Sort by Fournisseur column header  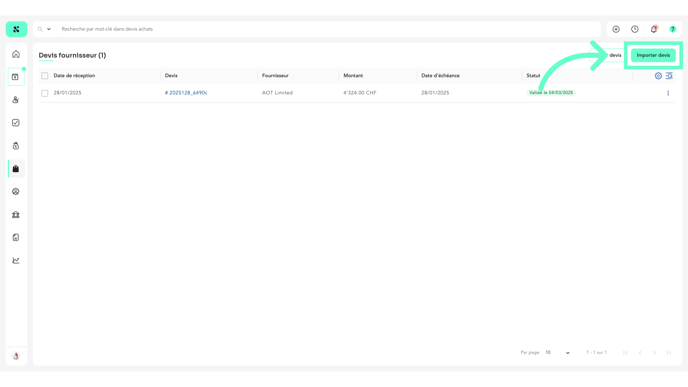pyautogui.click(x=275, y=75)
